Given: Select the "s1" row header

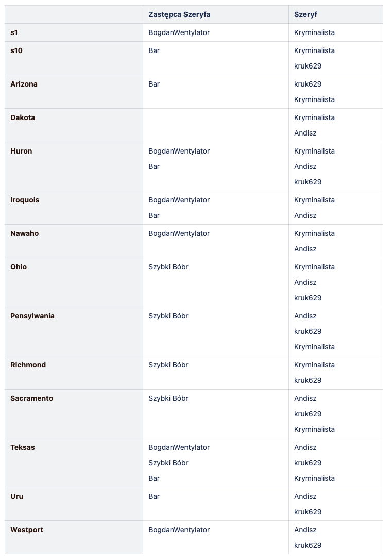Looking at the screenshot, I should pyautogui.click(x=14, y=32).
